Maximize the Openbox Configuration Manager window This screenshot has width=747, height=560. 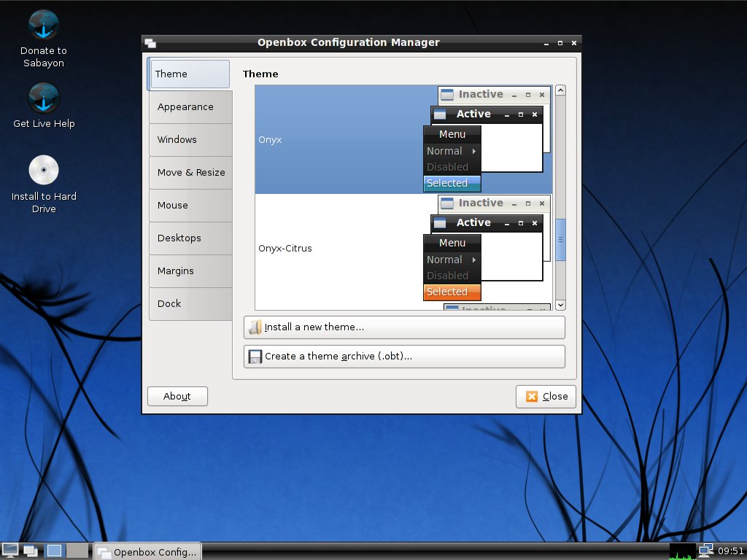560,43
